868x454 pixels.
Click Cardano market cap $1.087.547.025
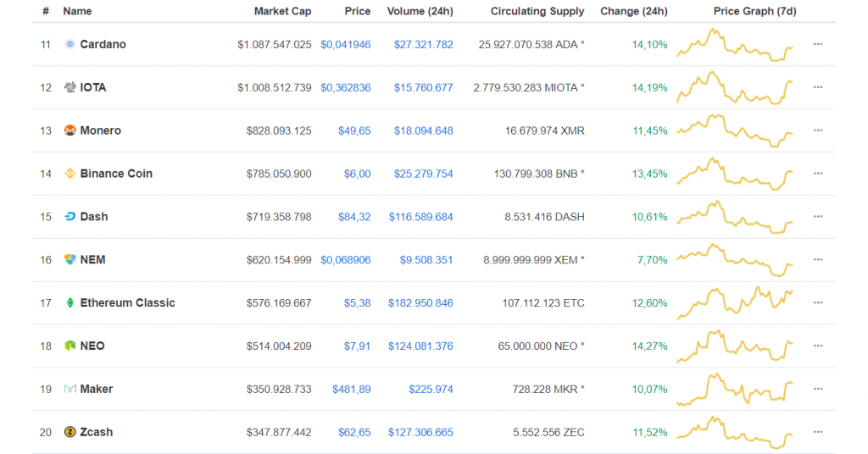point(275,45)
